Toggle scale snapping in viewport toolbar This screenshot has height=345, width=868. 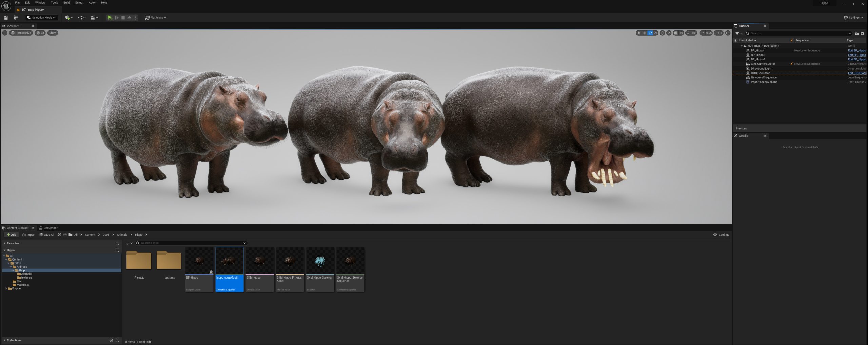click(x=703, y=33)
